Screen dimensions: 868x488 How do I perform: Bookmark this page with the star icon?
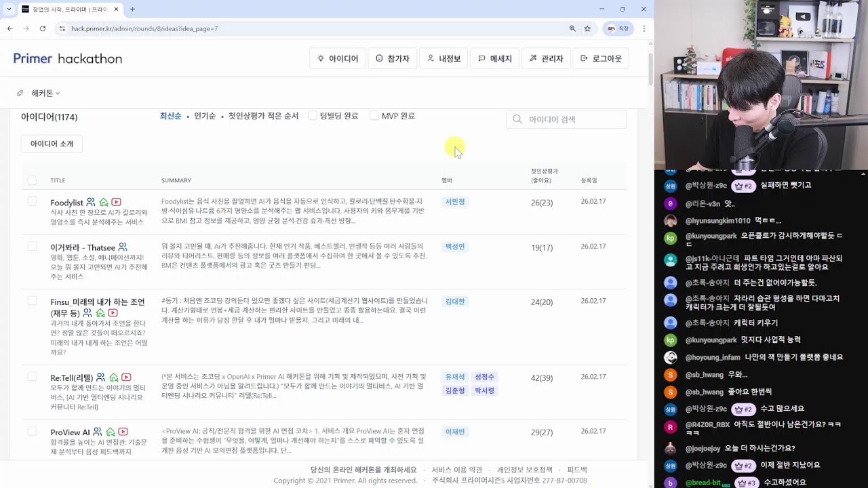pyautogui.click(x=587, y=28)
